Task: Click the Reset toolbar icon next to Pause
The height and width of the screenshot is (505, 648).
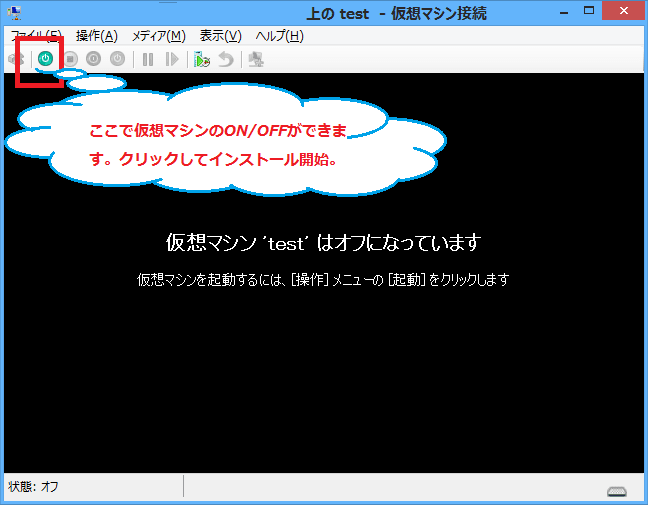Action: click(x=172, y=59)
